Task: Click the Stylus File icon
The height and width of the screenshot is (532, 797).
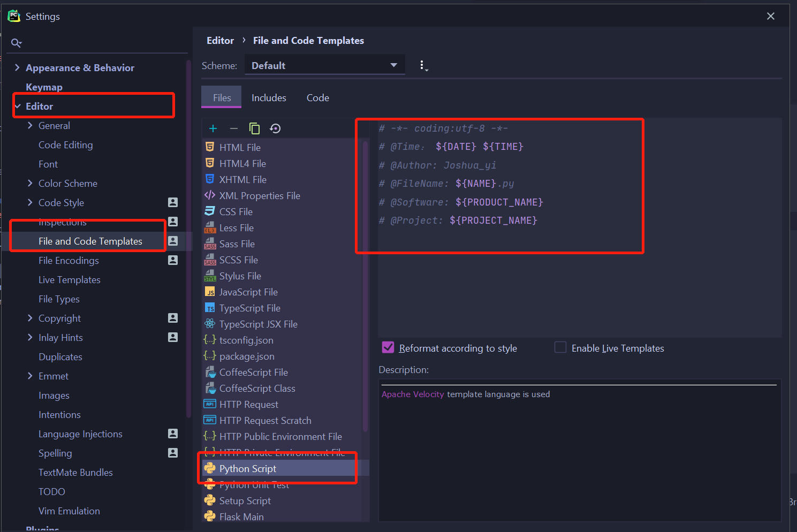Action: (210, 276)
